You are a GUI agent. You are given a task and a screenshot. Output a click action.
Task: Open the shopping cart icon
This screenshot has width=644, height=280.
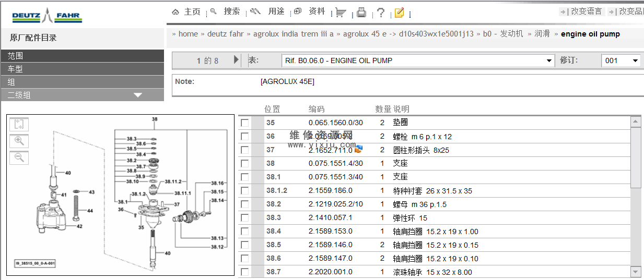[x=341, y=13]
